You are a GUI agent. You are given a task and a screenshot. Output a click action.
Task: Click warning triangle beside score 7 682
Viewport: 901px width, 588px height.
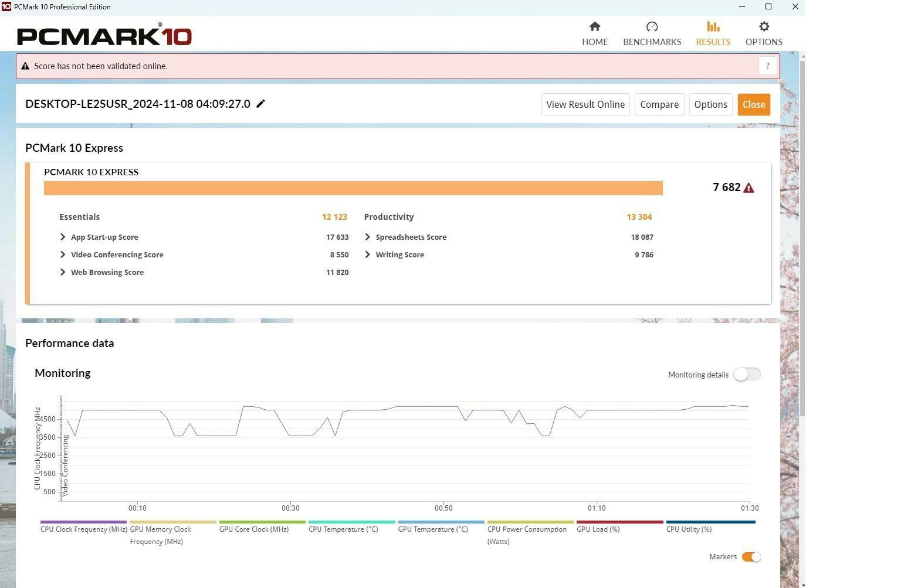748,188
